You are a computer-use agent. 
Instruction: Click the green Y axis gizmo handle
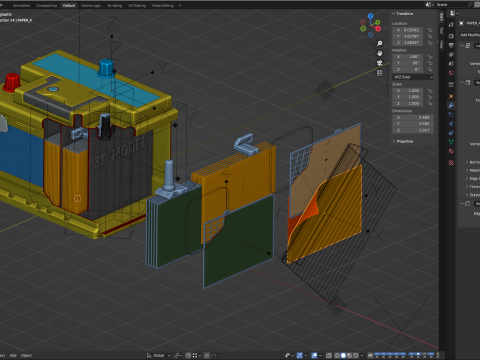377,22
